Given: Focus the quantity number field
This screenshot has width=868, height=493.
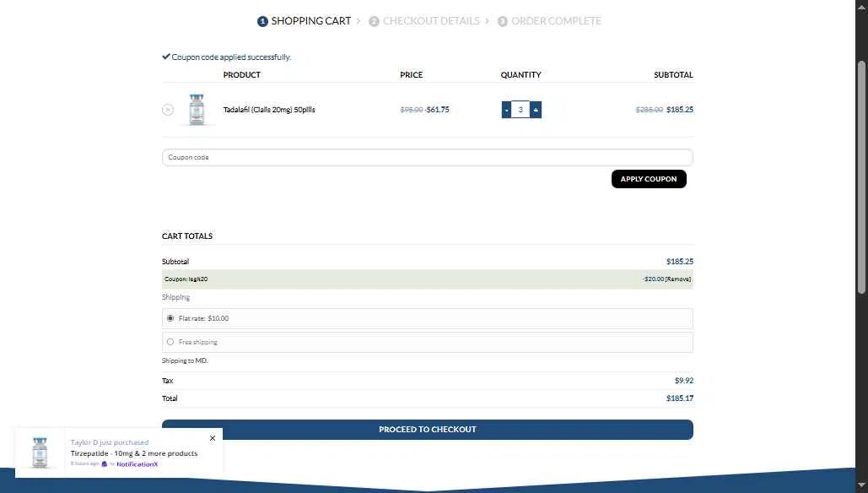Looking at the screenshot, I should (x=520, y=110).
